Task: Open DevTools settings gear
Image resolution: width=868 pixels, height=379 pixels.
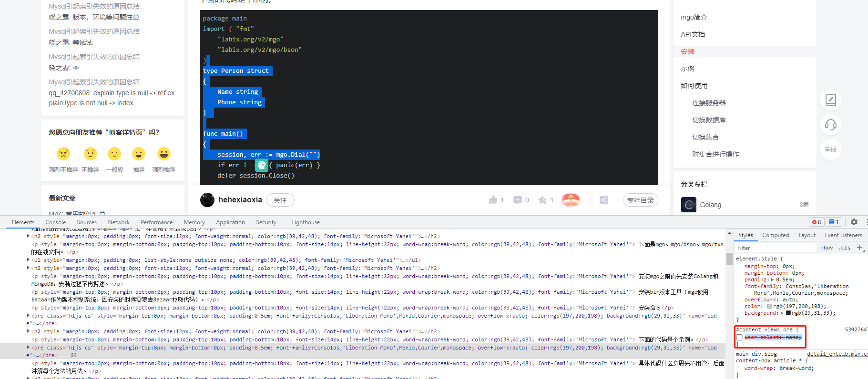Action: pyautogui.click(x=854, y=222)
